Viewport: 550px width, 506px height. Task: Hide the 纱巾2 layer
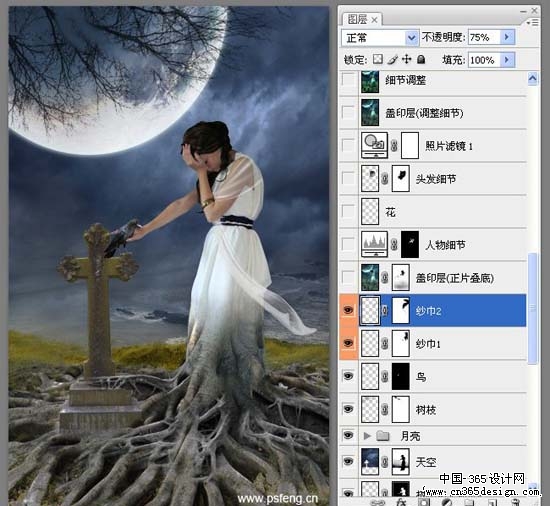[348, 310]
